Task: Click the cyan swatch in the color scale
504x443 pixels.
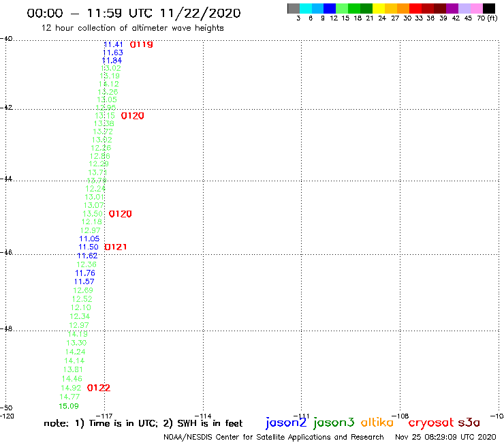Action: pos(306,8)
